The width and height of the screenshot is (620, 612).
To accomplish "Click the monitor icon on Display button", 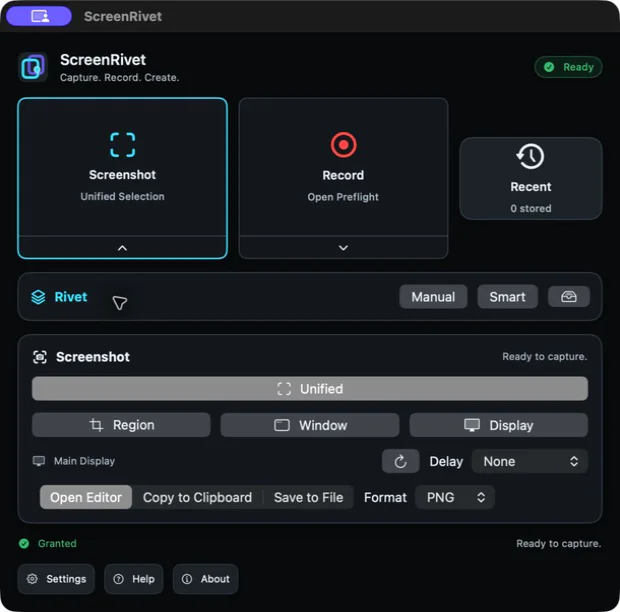I will (x=472, y=425).
